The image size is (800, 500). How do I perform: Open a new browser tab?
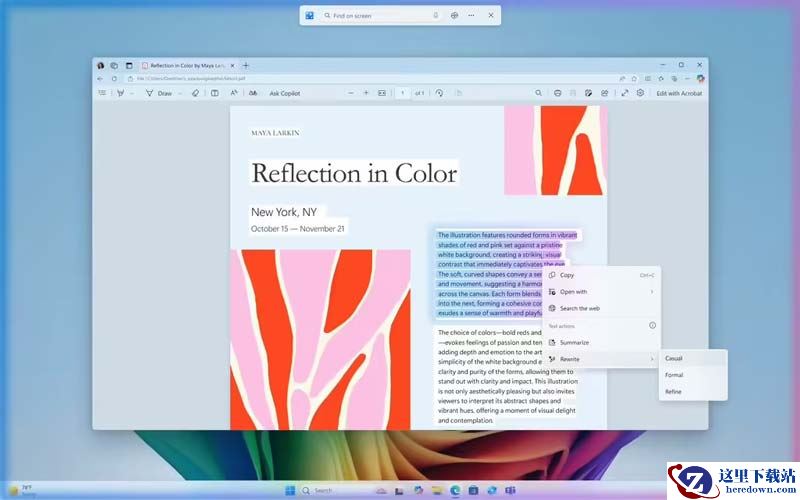(x=246, y=65)
